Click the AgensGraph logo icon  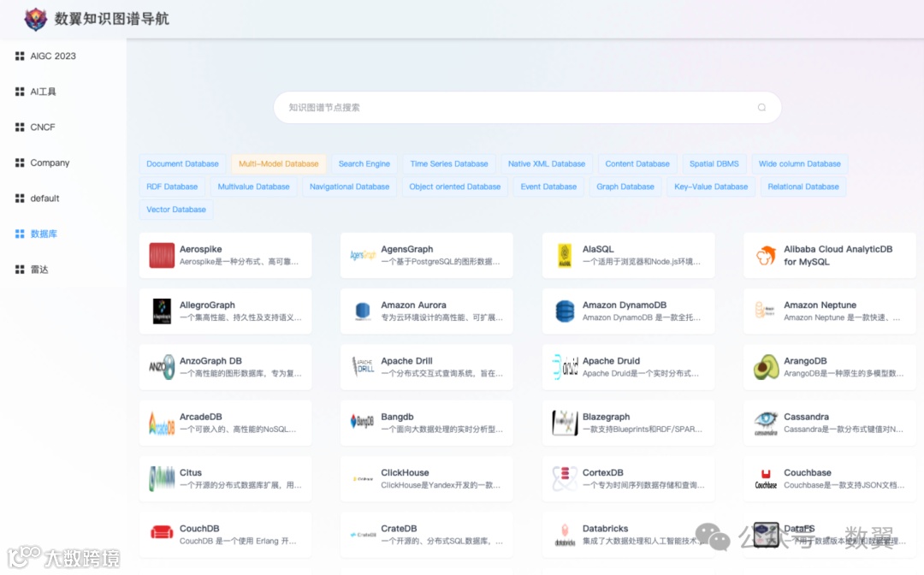click(363, 255)
